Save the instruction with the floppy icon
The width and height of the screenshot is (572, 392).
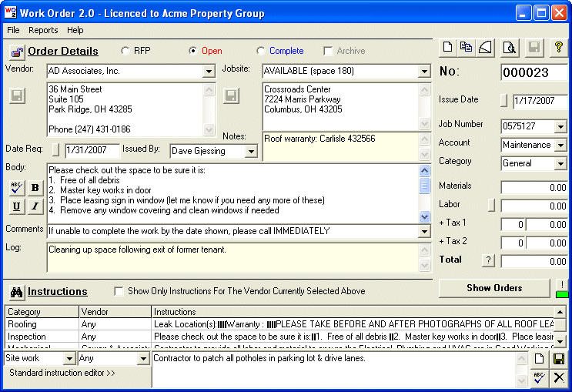tap(559, 360)
